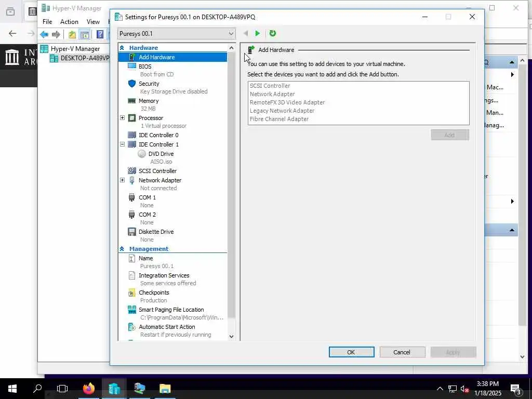Image resolution: width=532 pixels, height=399 pixels.
Task: Open the Windows Start menu
Action: tap(12, 389)
